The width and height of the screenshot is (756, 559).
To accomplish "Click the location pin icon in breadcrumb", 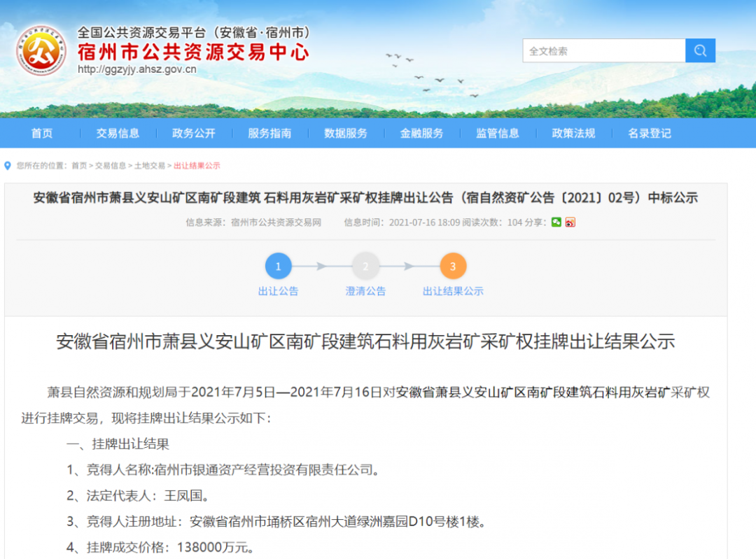I will coord(8,166).
